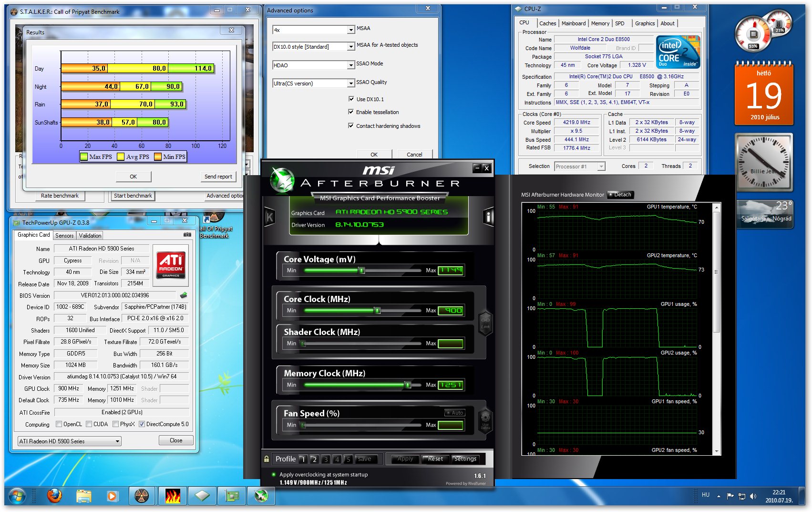Click Send report in Results dialog
Image resolution: width=812 pixels, height=512 pixels.
(218, 177)
